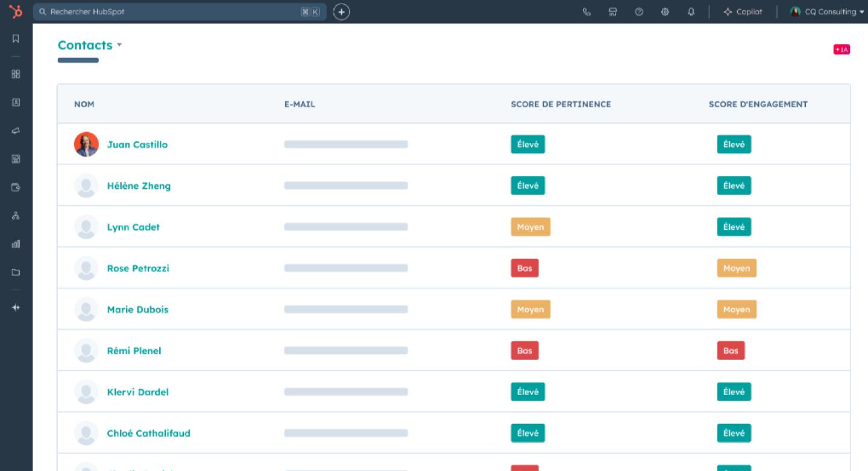This screenshot has width=868, height=471.
Task: Open the Automations workflow icon
Action: (16, 215)
